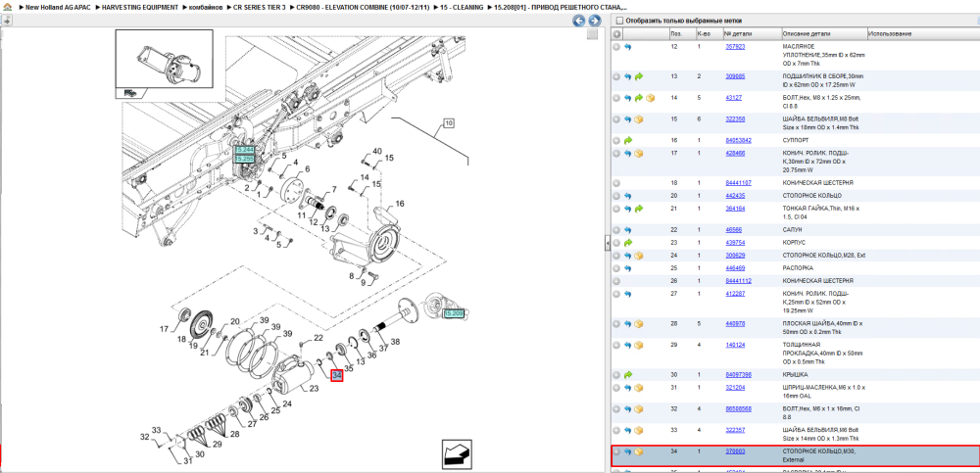
Task: Open part number 357923 link
Action: (735, 47)
